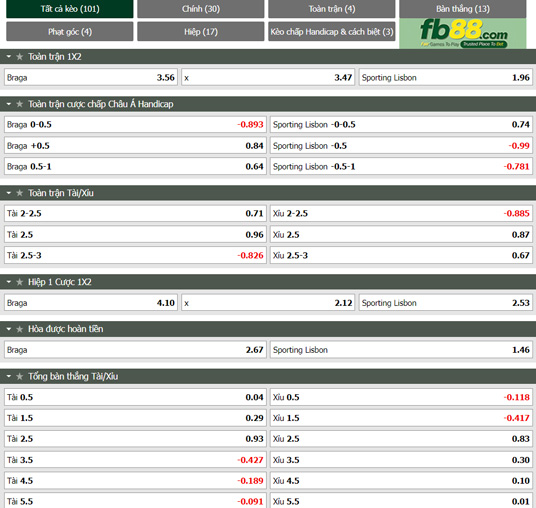536x508 pixels.
Task: Bet Sporting Lisbon at 1.96
Action: pyautogui.click(x=446, y=78)
